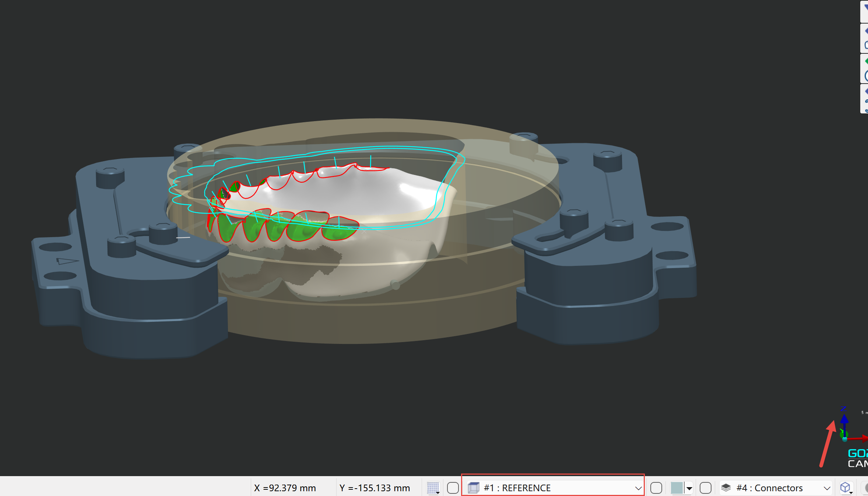Open the grid display options icon

coord(433,488)
